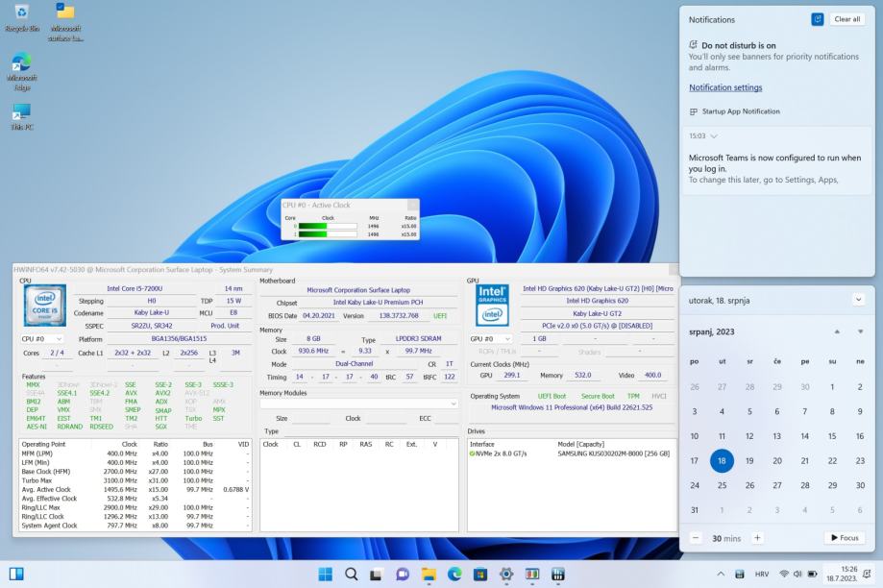Increase focus minutes with plus button
This screenshot has width=883, height=588.
tap(757, 538)
